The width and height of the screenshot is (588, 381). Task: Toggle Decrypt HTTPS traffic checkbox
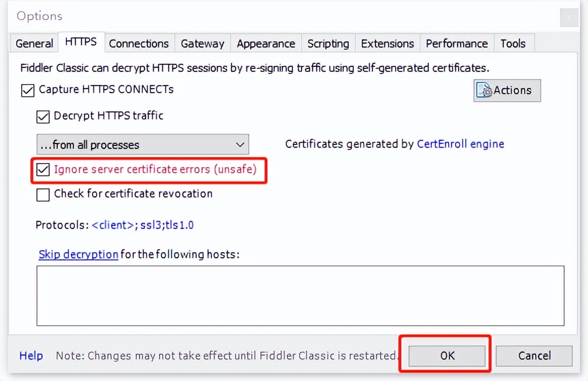[x=43, y=117]
